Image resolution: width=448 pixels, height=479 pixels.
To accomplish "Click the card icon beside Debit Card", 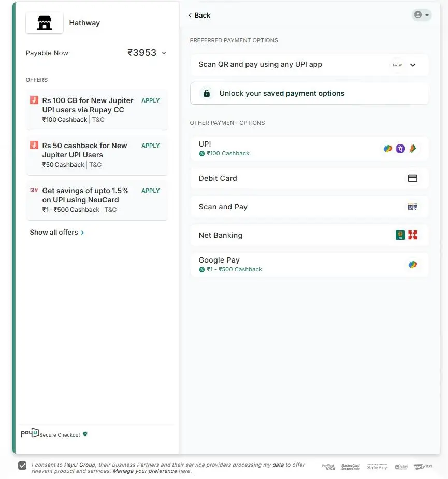I will [x=413, y=178].
